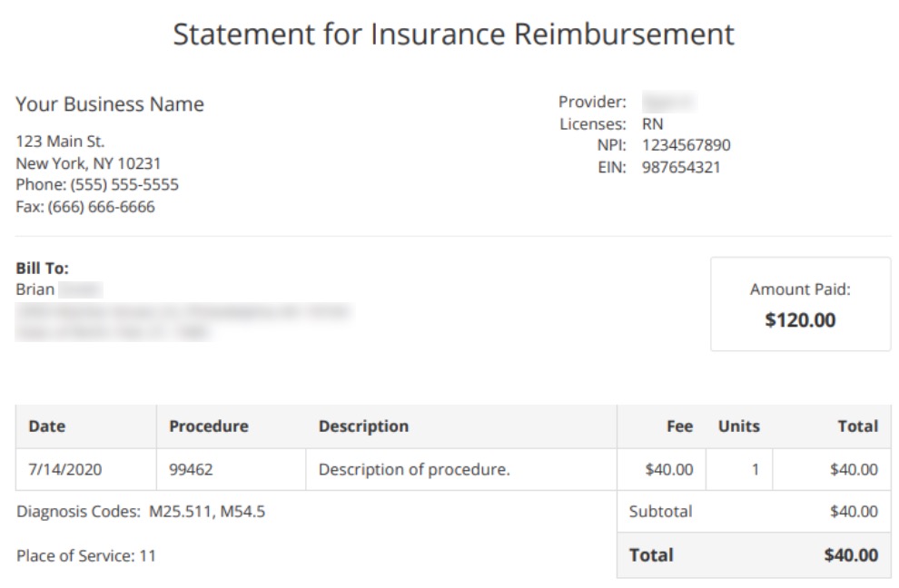Viewport: 899px width, 588px height.
Task: Select the Phone: (555) 555-5555 line
Action: (x=97, y=184)
